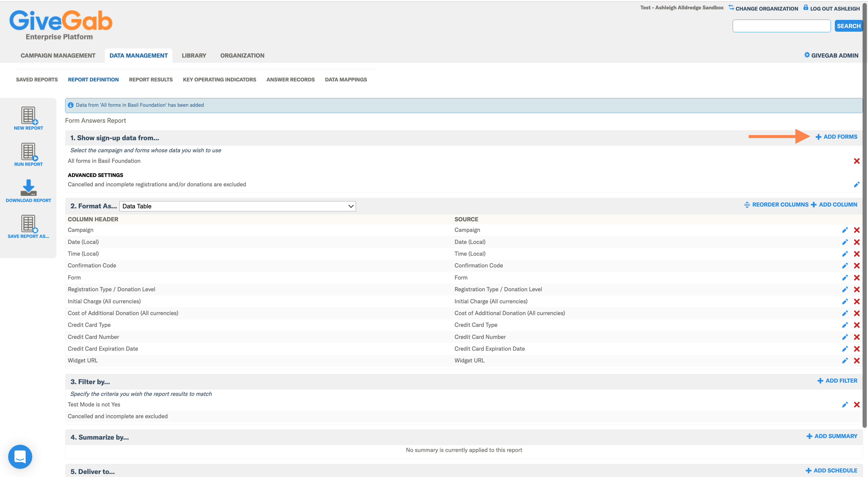
Task: View the Report Results subtab
Action: coord(151,80)
